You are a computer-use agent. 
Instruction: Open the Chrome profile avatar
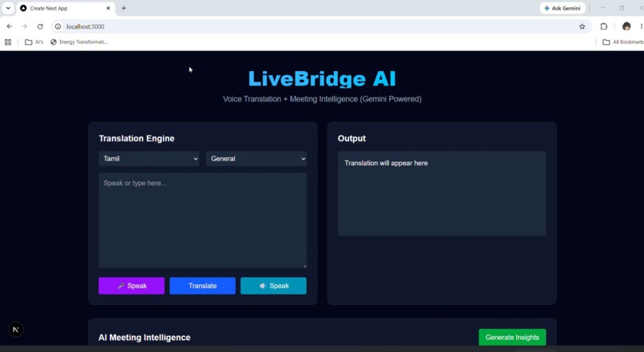pos(626,26)
